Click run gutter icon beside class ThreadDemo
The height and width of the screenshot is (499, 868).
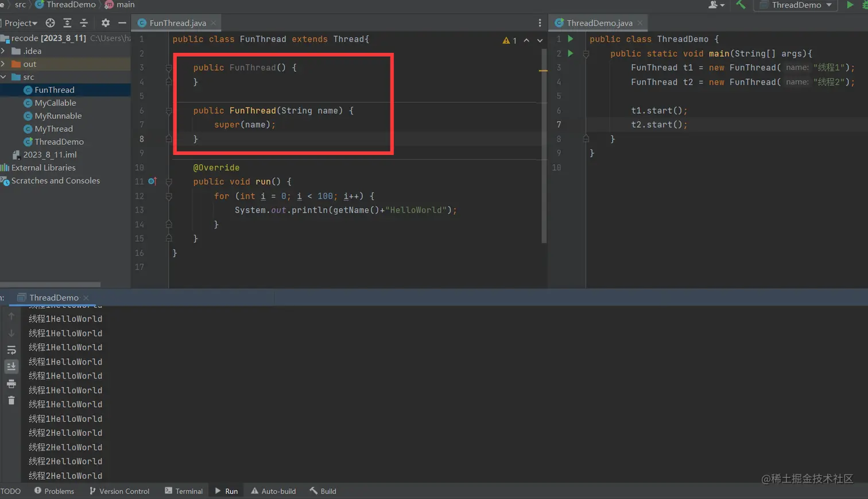571,39
